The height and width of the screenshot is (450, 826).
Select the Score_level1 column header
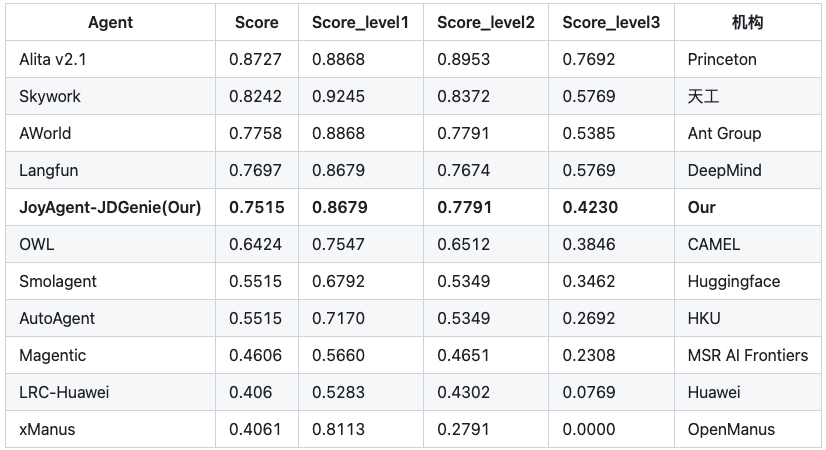360,22
